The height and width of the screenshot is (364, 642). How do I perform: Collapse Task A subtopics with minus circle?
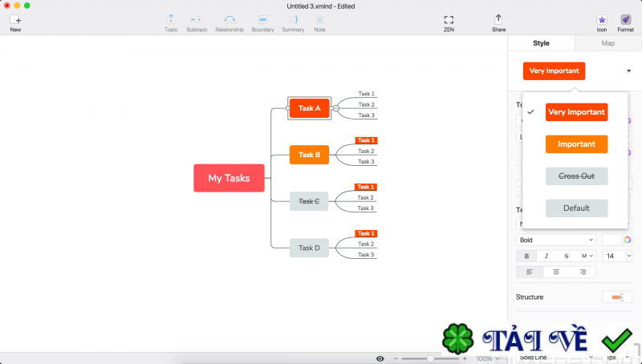pos(336,108)
